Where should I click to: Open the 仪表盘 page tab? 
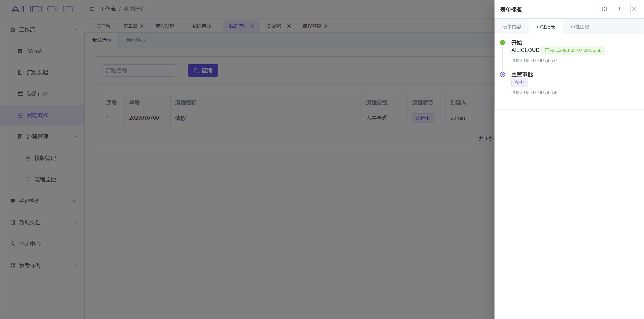(x=130, y=26)
